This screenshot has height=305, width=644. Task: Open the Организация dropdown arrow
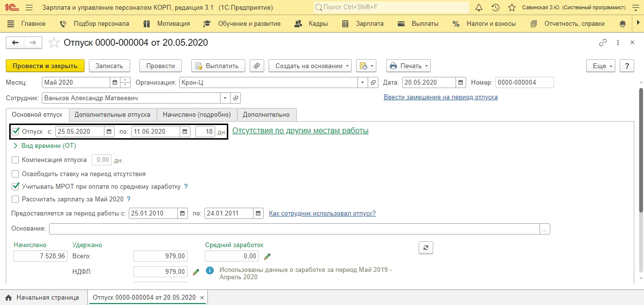coord(363,83)
